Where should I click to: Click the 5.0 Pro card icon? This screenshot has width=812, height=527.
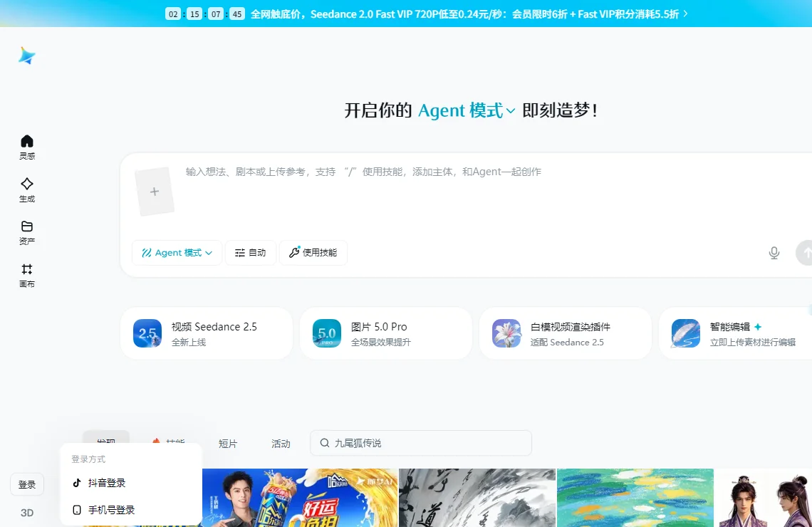pyautogui.click(x=327, y=333)
